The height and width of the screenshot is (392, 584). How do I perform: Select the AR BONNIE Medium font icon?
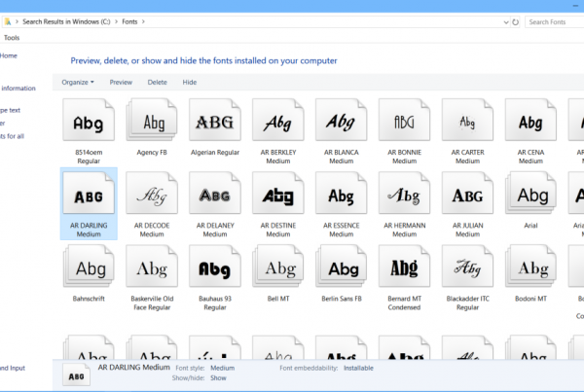[x=405, y=120]
